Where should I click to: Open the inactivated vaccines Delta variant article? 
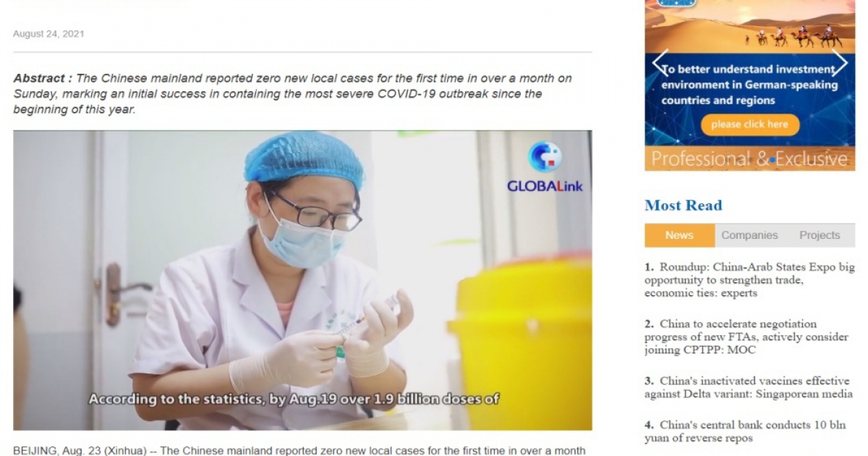748,387
